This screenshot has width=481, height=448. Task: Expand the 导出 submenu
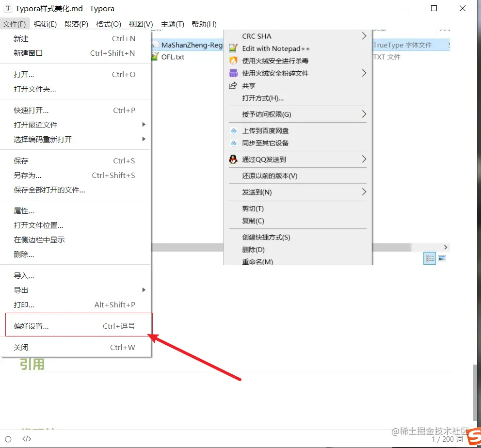76,290
